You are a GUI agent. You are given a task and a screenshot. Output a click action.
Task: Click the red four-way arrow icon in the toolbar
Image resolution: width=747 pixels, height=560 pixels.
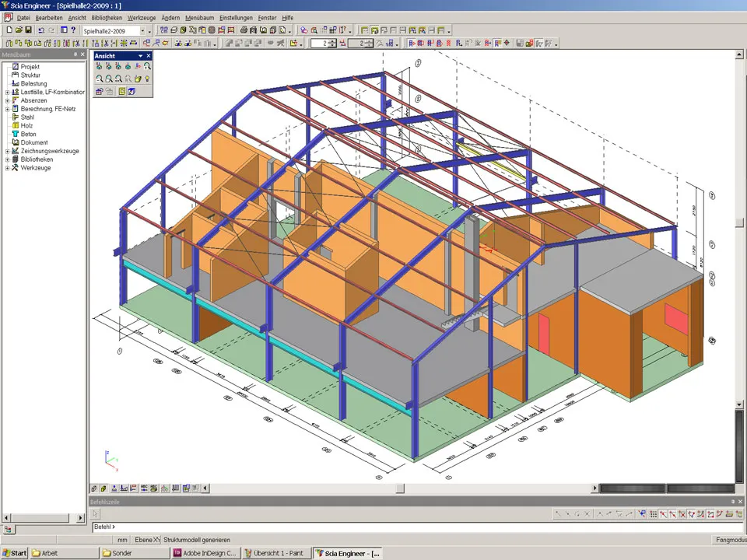[507, 43]
